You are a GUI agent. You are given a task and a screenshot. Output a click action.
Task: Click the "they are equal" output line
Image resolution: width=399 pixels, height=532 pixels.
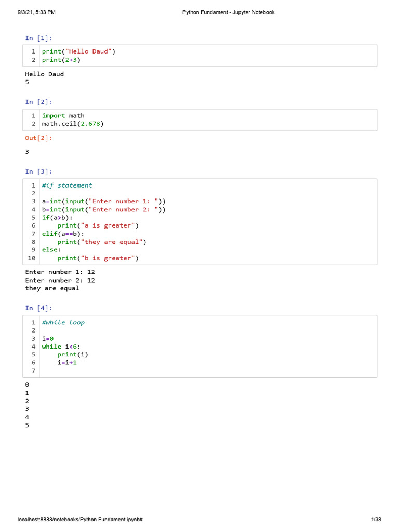(x=52, y=288)
